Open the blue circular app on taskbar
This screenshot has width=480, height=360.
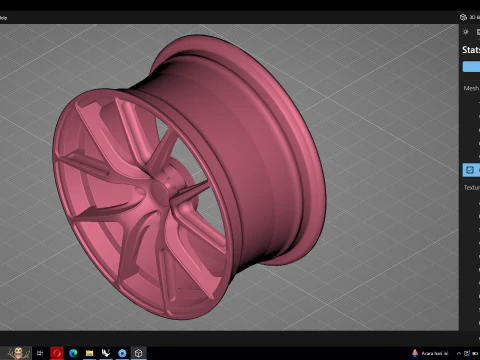(x=122, y=353)
